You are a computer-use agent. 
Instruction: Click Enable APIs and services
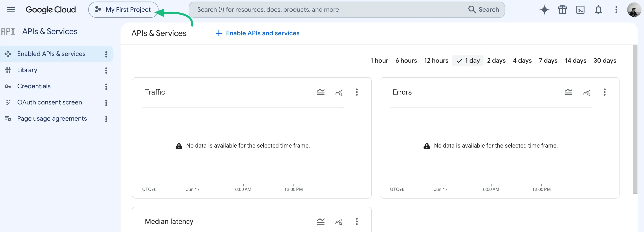pyautogui.click(x=257, y=33)
